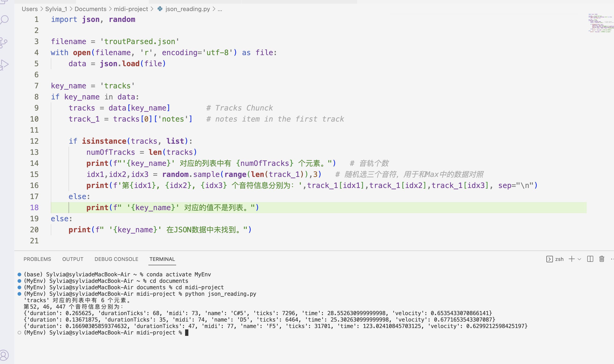Open the Source Control view

tap(4, 43)
